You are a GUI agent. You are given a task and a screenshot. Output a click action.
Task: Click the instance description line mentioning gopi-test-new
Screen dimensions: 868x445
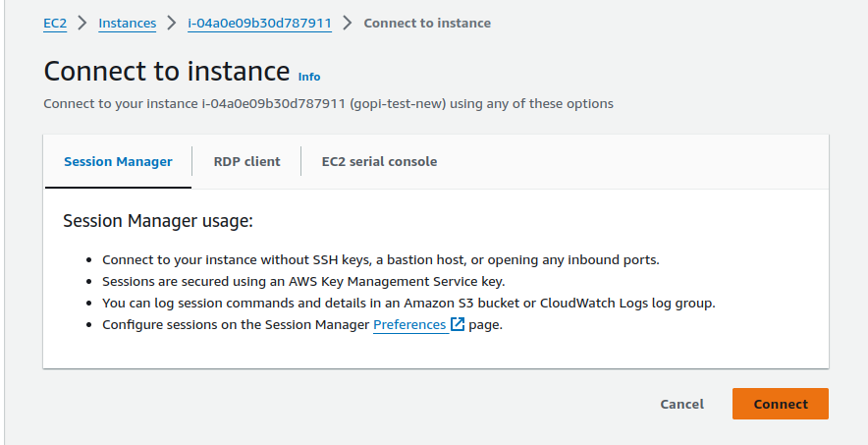coord(328,104)
